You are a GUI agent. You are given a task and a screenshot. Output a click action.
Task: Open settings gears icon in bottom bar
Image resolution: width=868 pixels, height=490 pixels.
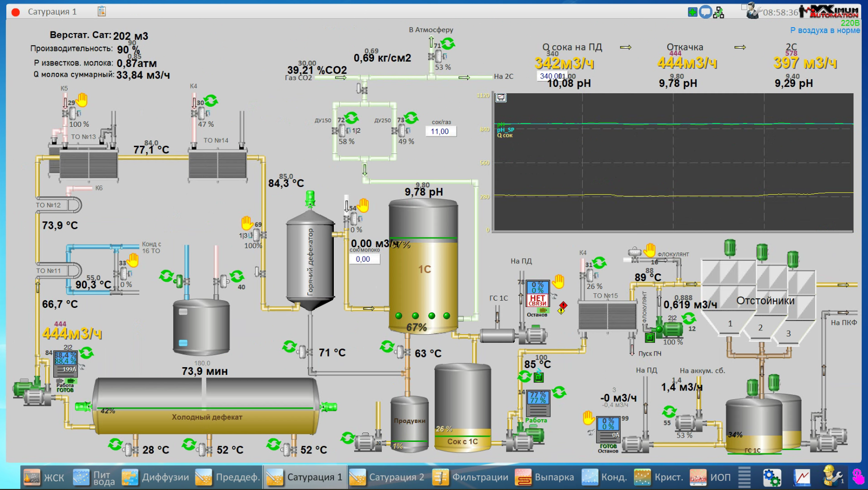(771, 477)
